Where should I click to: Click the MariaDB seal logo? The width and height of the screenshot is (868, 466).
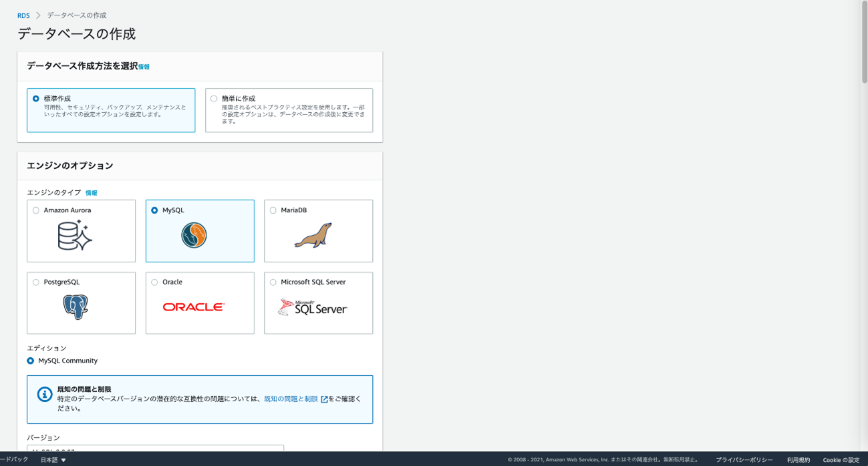click(313, 236)
